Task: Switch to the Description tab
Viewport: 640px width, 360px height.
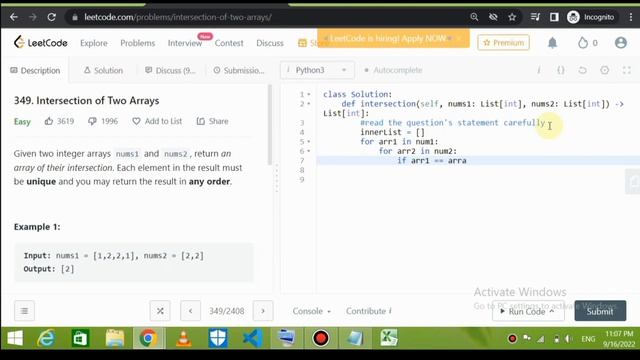Action: pos(35,70)
